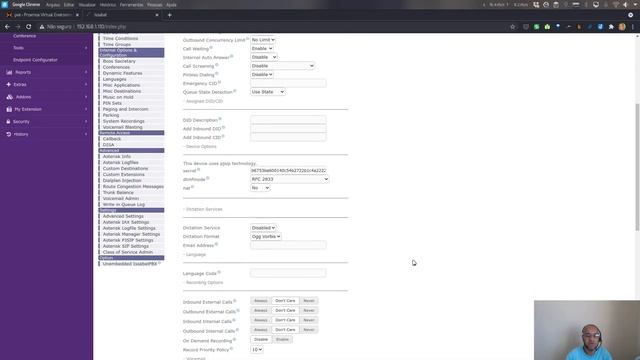This screenshot has height=360, width=640.
Task: Open Chrome three-dot menu
Action: [633, 27]
